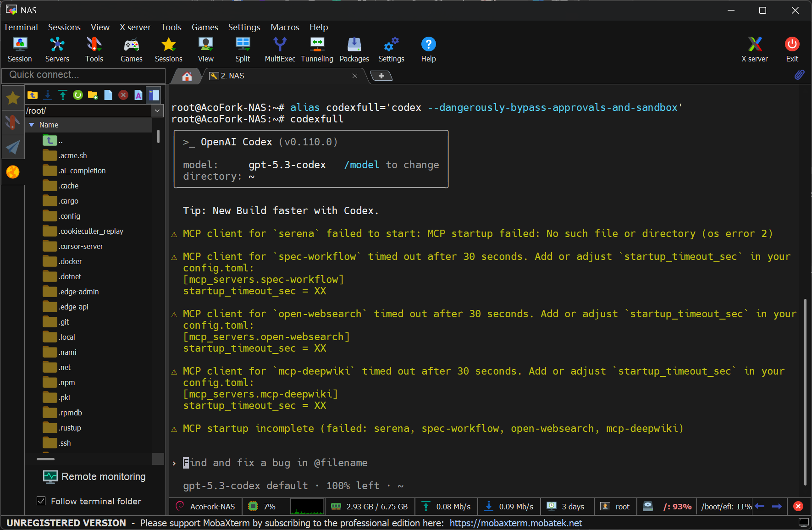Screen dimensions: 812x530
Task: Open the Macros menu
Action: pos(285,27)
